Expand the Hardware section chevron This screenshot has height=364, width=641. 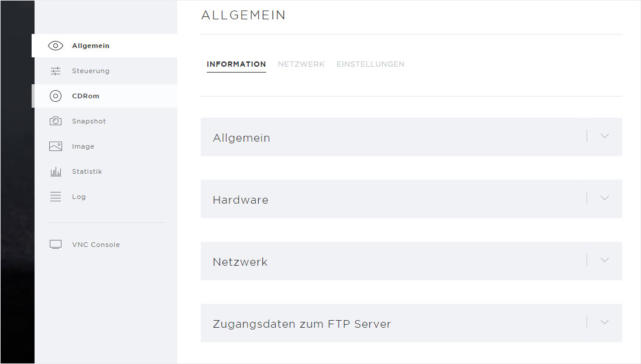pos(605,198)
